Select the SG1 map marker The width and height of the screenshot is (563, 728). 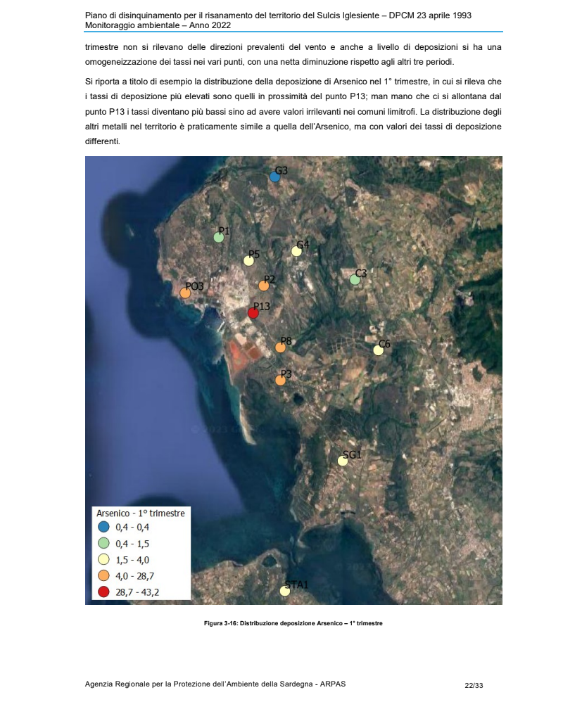(343, 461)
